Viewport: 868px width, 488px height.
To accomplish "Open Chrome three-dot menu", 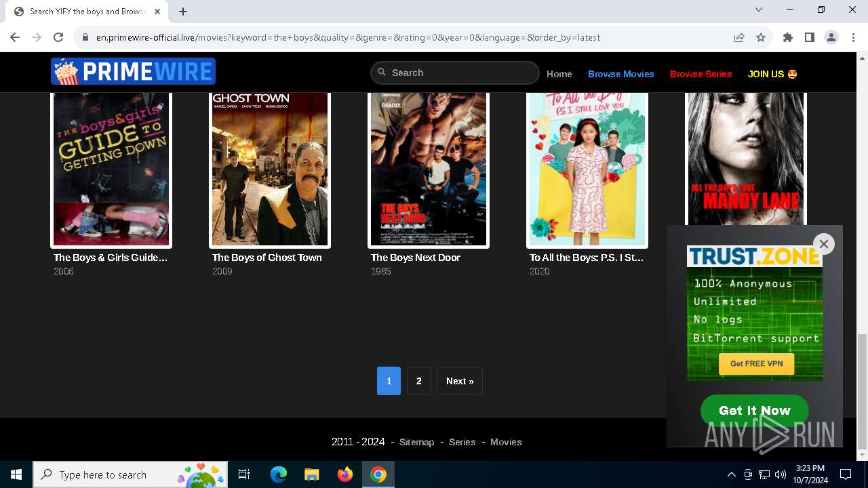I will [853, 37].
